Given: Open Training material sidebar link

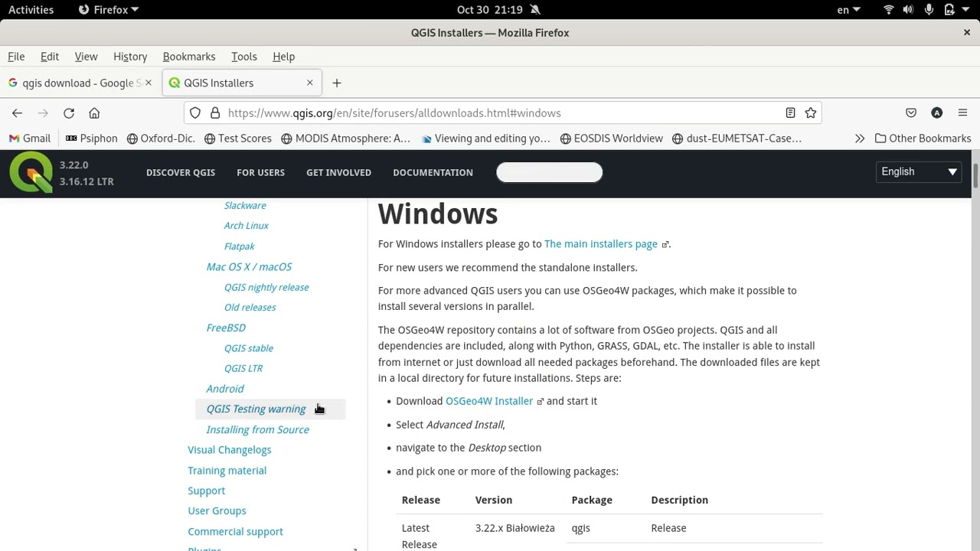Looking at the screenshot, I should pyautogui.click(x=227, y=471).
